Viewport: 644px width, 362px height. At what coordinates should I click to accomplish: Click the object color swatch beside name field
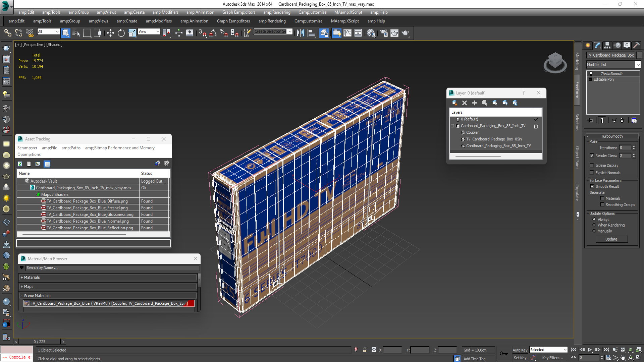coord(639,55)
